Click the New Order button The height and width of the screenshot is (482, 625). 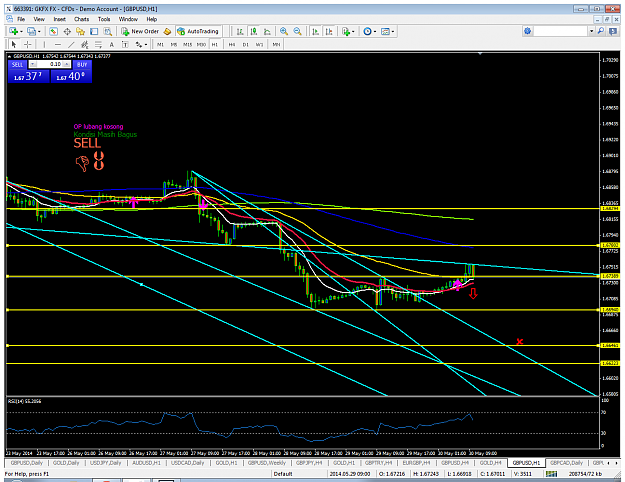pos(140,31)
